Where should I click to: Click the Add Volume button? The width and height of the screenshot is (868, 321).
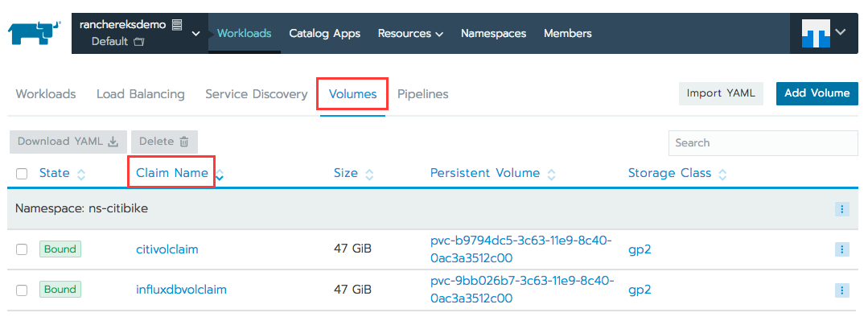817,93
